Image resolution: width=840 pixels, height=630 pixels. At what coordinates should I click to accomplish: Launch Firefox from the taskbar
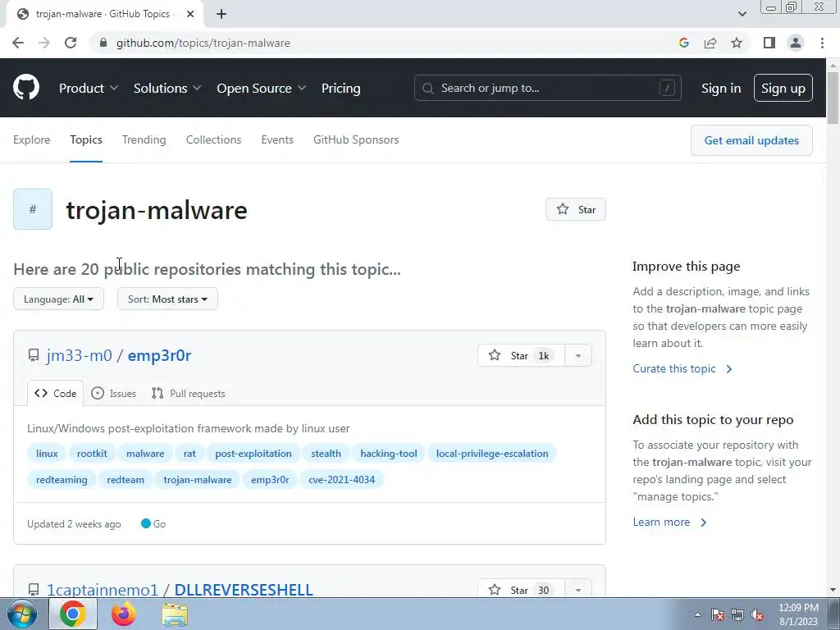click(124, 614)
